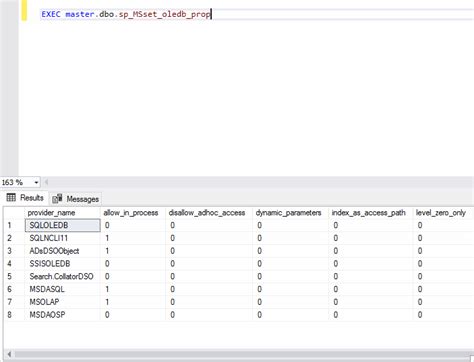The height and width of the screenshot is (362, 474).
Task: Select row header number 2
Action: point(14,238)
